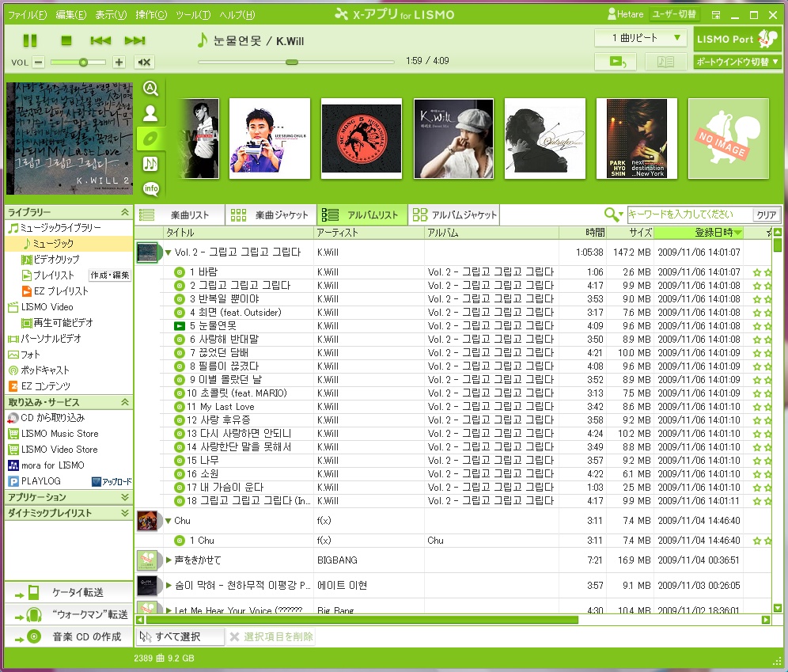Click the すべて選択 select all button
This screenshot has width=788, height=672.
(178, 637)
